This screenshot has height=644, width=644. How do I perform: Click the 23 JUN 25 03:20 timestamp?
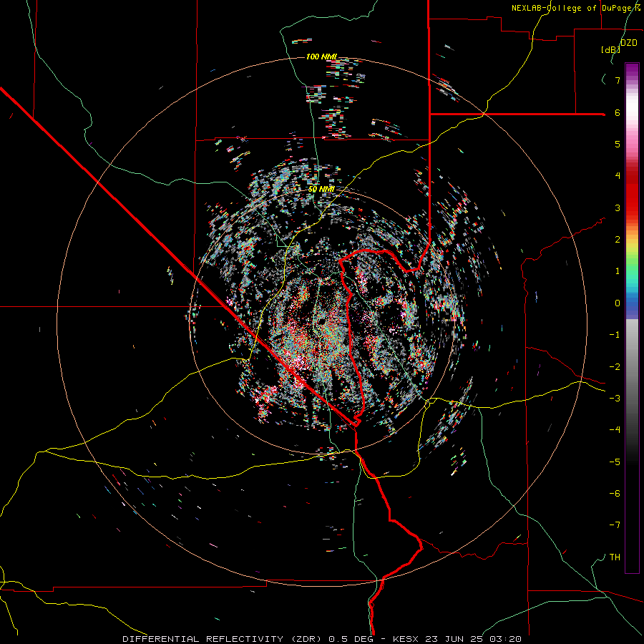click(x=472, y=639)
